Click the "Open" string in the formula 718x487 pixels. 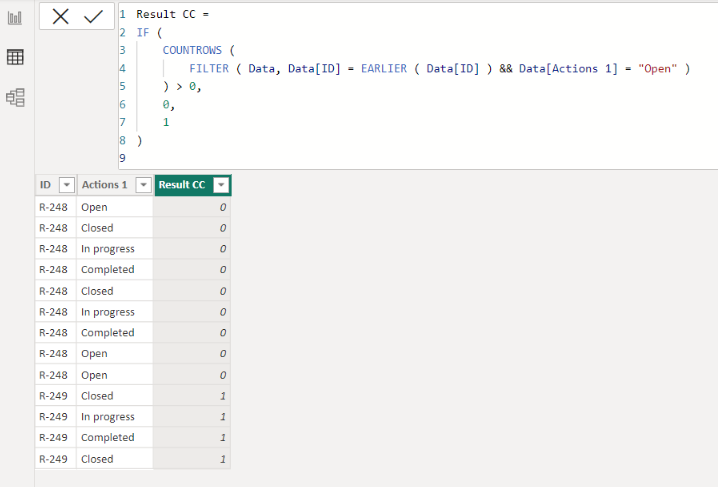(657, 69)
